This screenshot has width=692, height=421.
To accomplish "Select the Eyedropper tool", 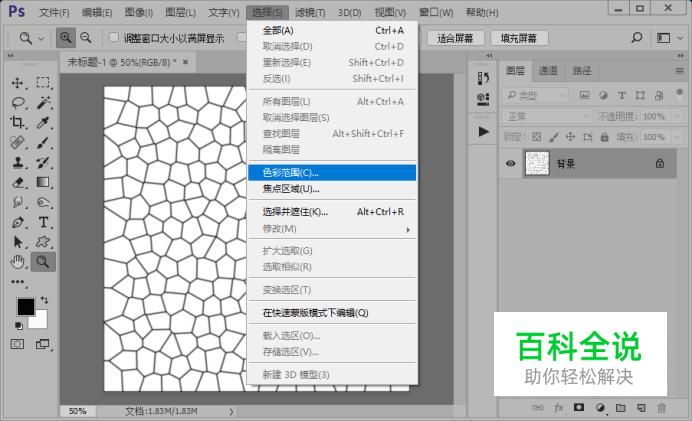I will (44, 123).
